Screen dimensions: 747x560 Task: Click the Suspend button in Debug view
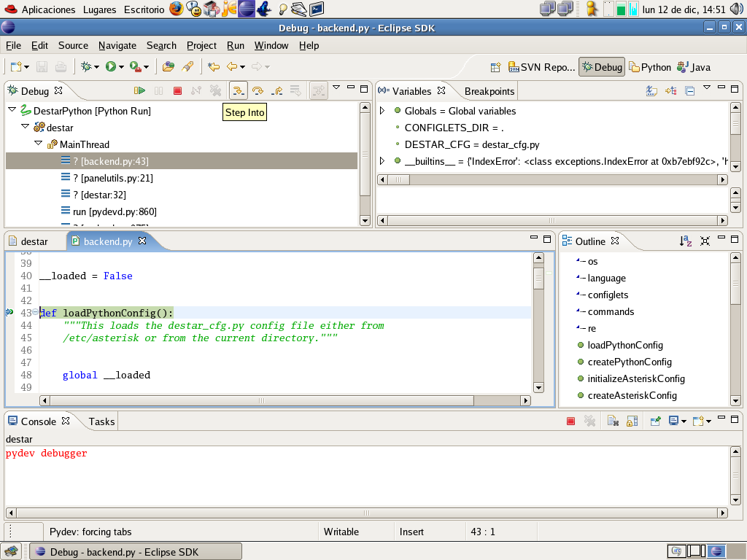pos(158,90)
